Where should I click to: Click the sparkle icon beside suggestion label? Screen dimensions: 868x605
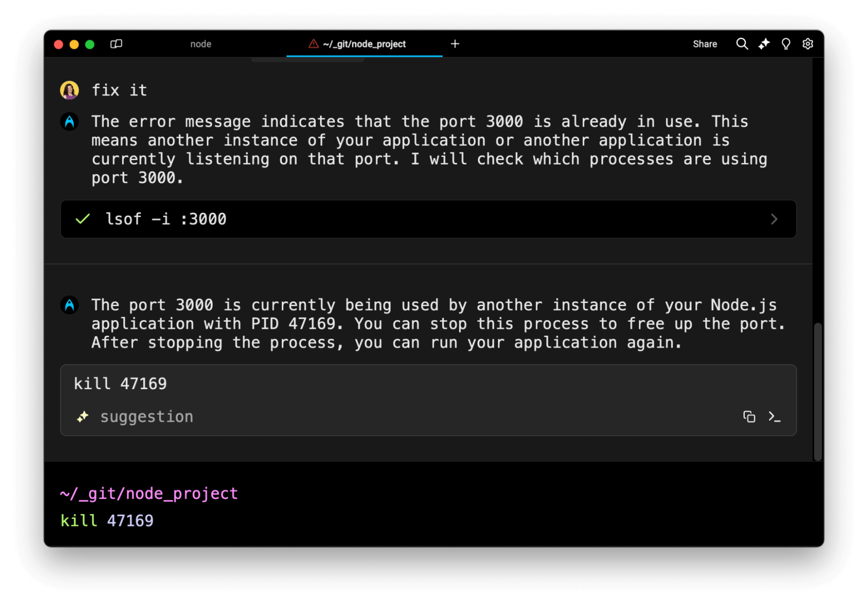coord(83,417)
